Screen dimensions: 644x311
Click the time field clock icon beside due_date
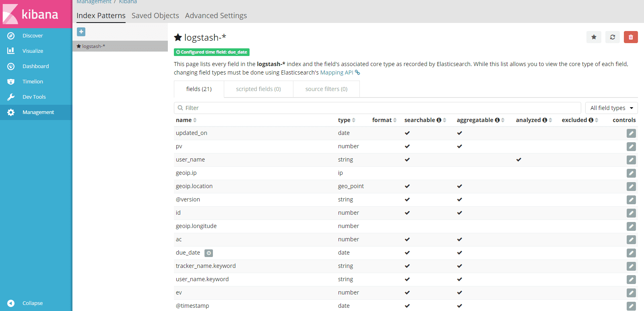pos(208,253)
